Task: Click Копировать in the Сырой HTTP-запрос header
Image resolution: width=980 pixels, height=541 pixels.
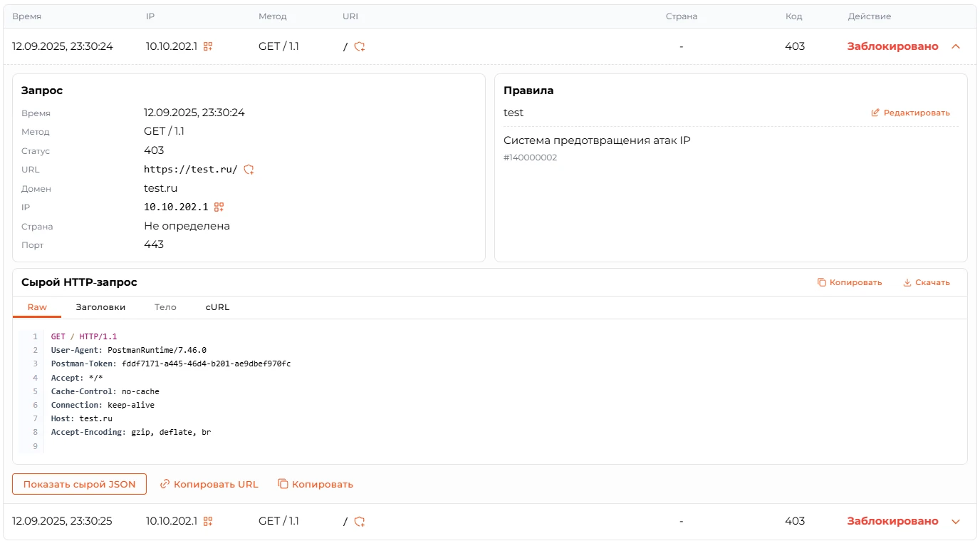Action: pos(850,282)
